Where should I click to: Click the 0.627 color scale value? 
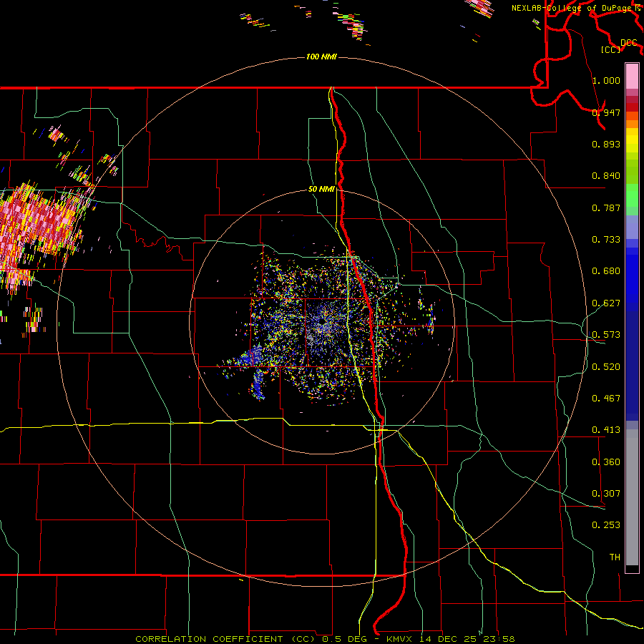[606, 303]
